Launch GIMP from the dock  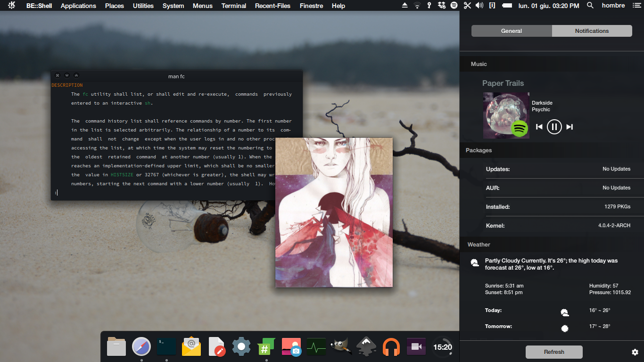pos(341,346)
